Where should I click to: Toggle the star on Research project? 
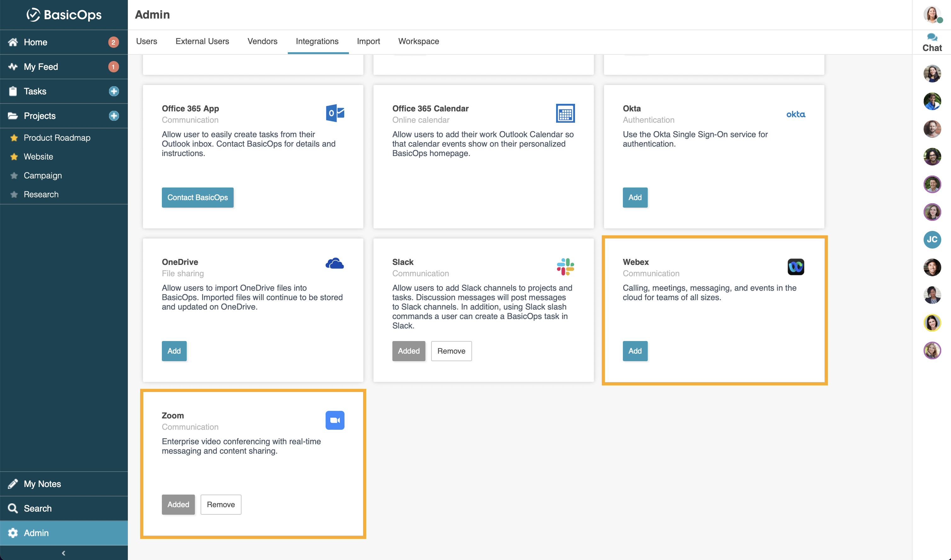click(14, 194)
